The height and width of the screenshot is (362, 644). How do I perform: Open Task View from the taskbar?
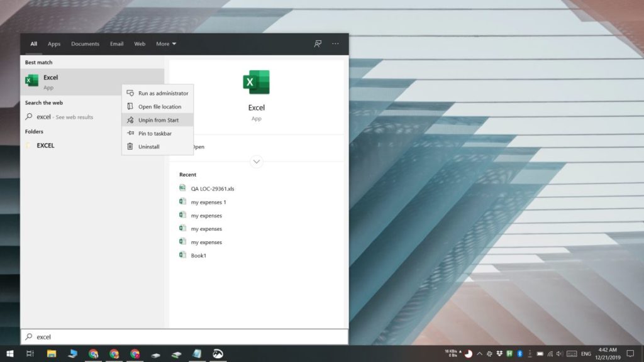point(30,353)
